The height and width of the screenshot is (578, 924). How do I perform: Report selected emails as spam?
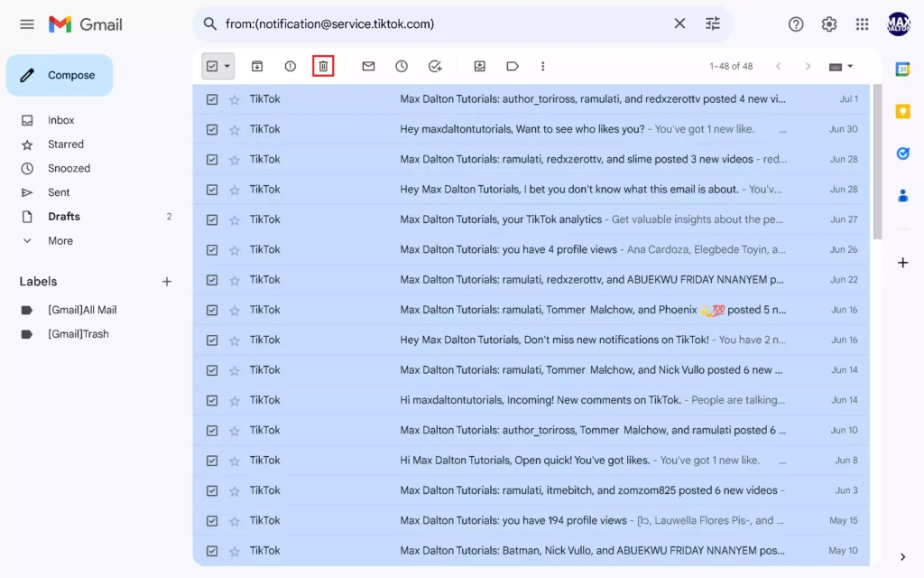coord(290,66)
